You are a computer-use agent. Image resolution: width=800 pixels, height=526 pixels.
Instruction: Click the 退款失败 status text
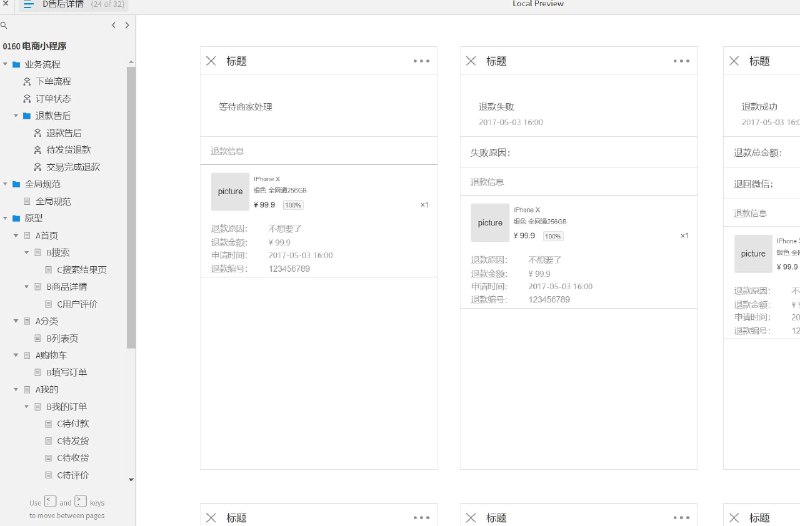click(496, 107)
